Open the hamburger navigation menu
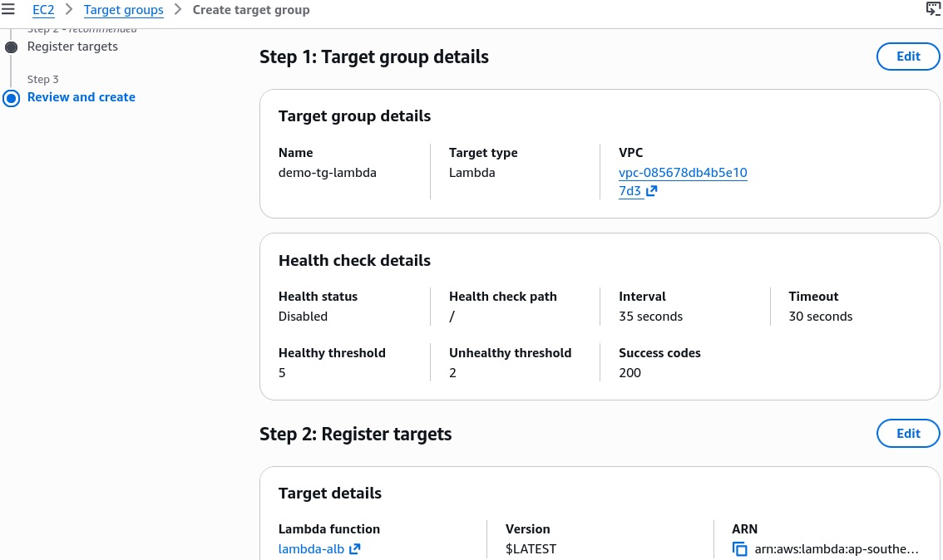 pyautogui.click(x=7, y=10)
